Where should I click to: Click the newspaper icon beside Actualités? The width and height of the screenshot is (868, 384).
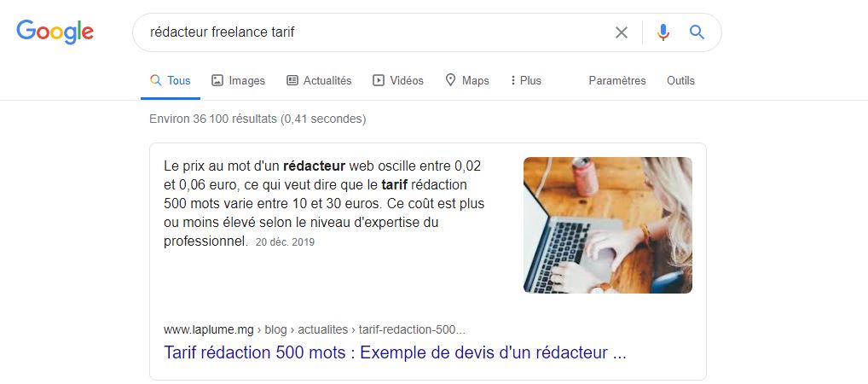click(292, 80)
